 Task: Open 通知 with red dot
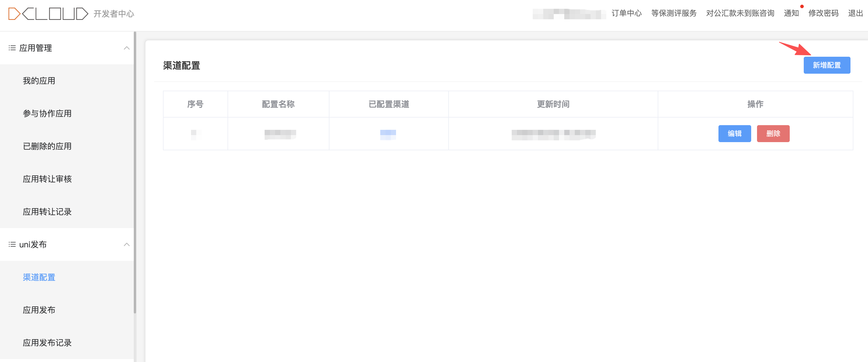click(x=791, y=13)
